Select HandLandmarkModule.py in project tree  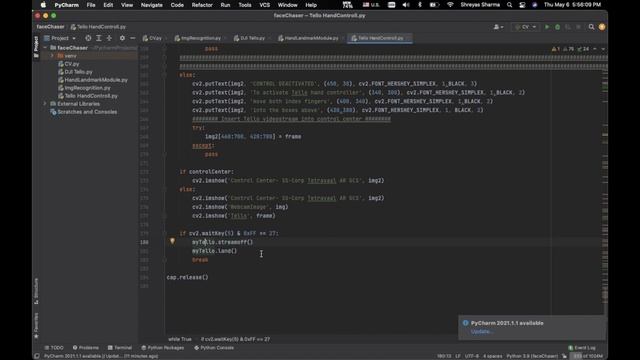93,80
